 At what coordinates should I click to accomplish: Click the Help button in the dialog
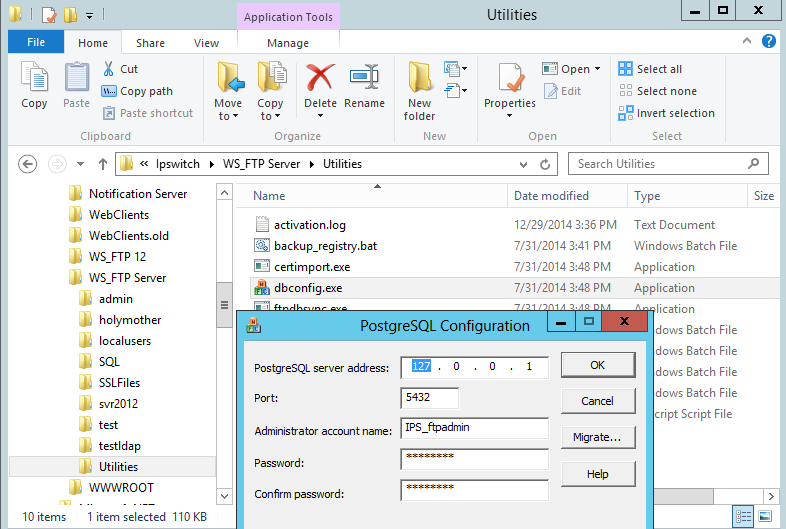point(598,474)
